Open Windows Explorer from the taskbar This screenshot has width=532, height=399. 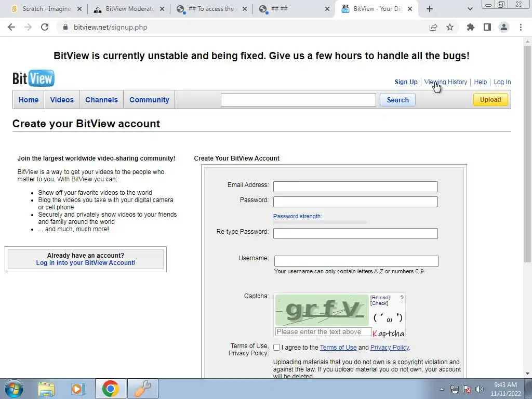(46, 389)
